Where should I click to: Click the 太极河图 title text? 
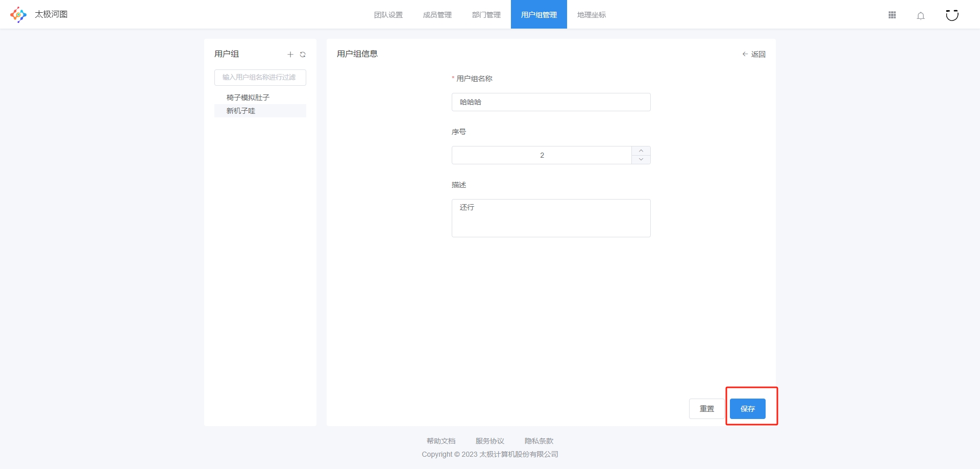tap(51, 14)
